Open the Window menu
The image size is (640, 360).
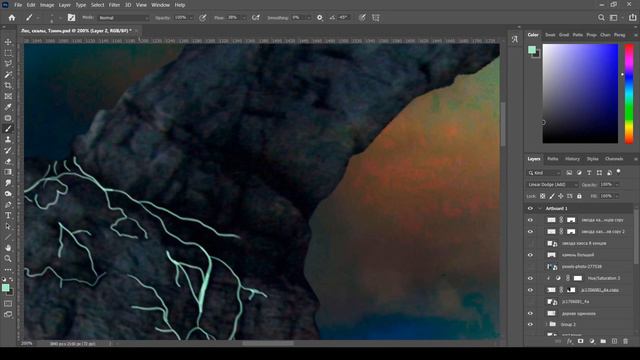click(x=160, y=5)
